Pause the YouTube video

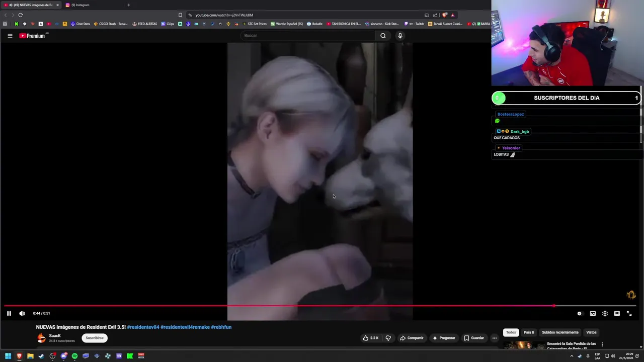[9, 313]
